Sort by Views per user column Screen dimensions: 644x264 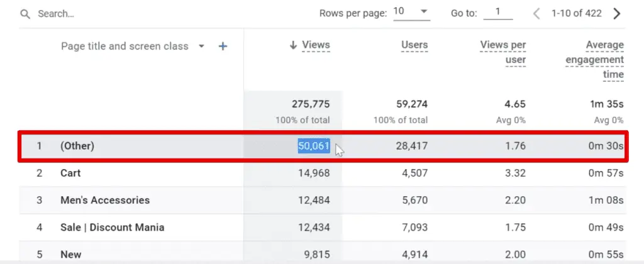(503, 52)
